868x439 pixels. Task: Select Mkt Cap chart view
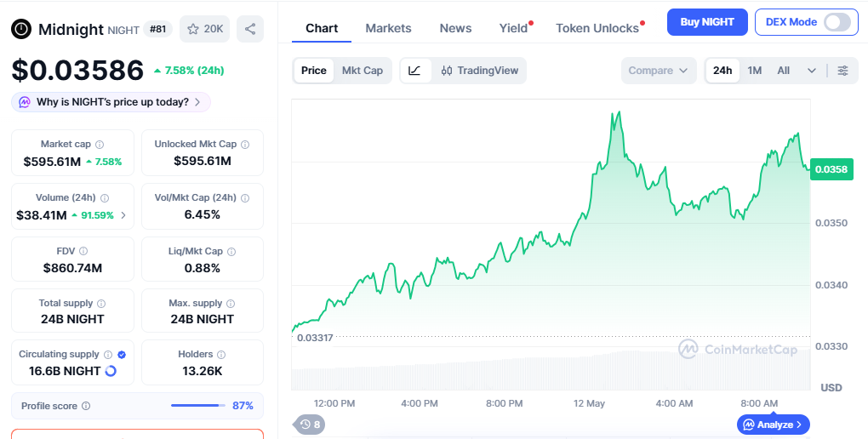pyautogui.click(x=362, y=71)
